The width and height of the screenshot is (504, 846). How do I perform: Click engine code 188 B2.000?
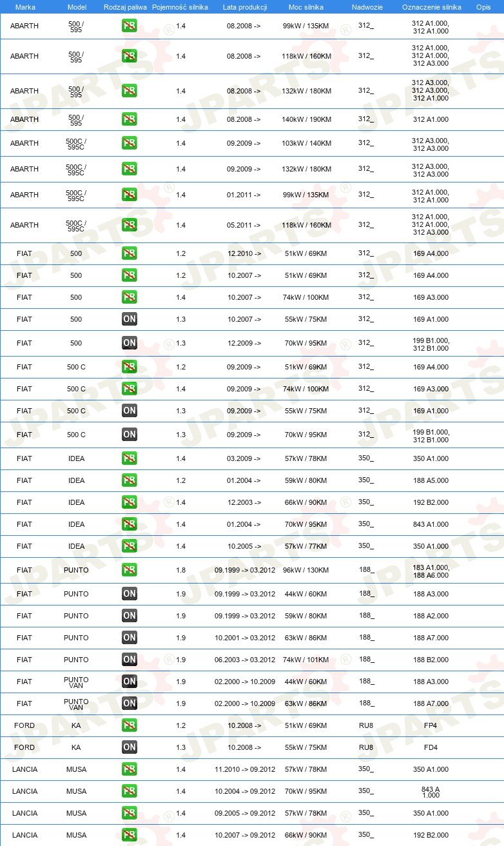[x=431, y=660]
